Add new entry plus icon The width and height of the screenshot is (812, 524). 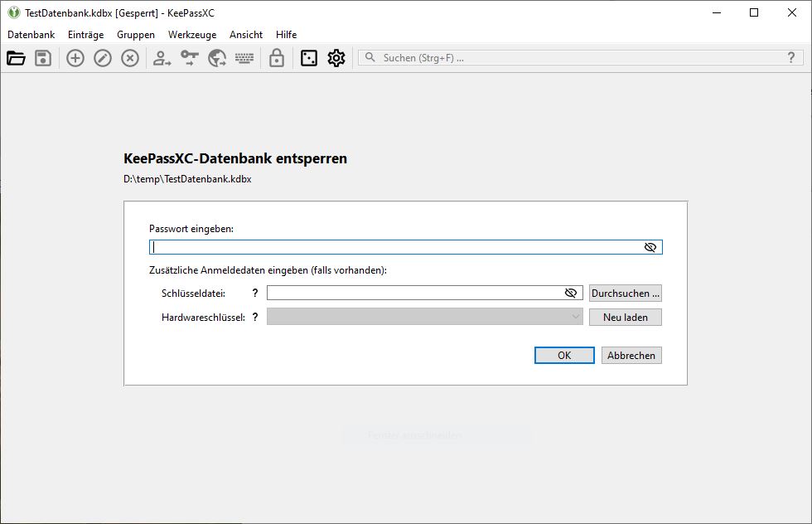[75, 58]
